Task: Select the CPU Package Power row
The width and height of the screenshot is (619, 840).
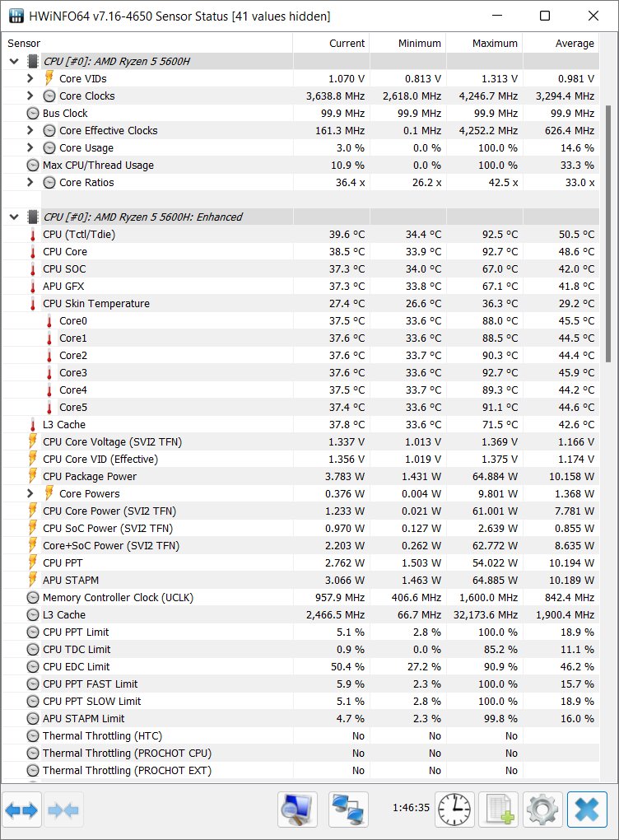Action: (x=300, y=476)
